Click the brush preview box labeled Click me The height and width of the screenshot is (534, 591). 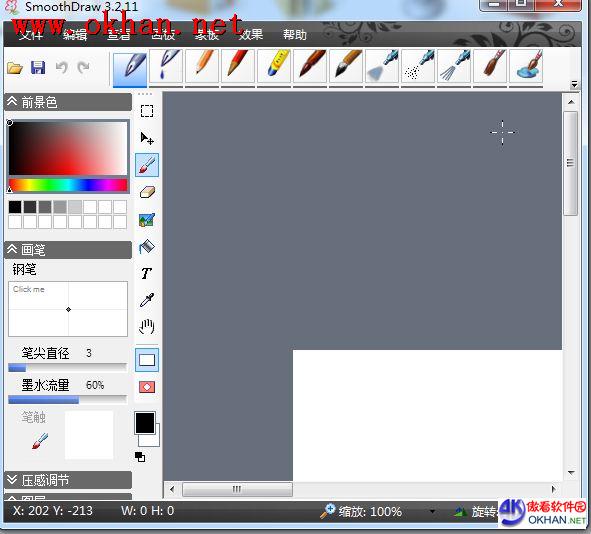coord(68,309)
